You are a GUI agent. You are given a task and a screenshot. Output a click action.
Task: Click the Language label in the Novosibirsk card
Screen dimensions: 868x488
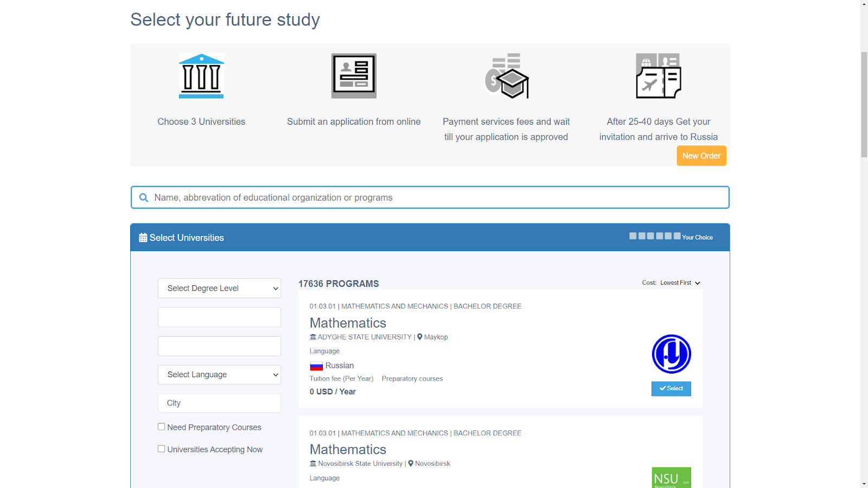pyautogui.click(x=324, y=478)
